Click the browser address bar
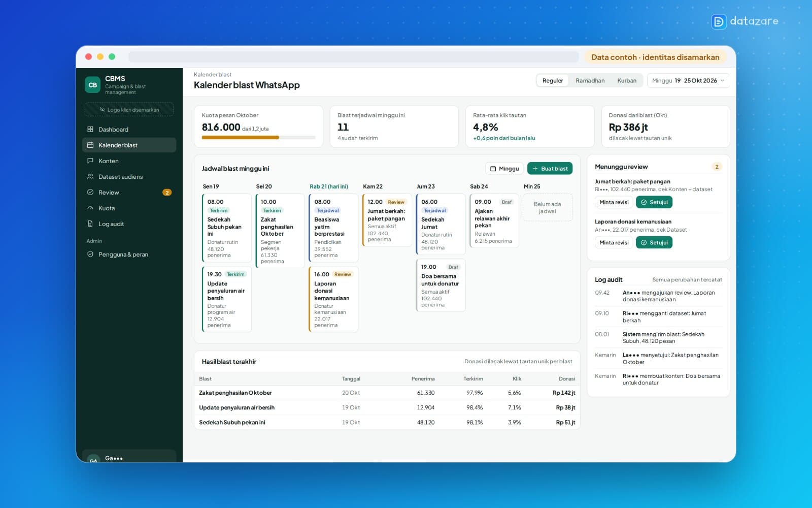 click(x=353, y=57)
